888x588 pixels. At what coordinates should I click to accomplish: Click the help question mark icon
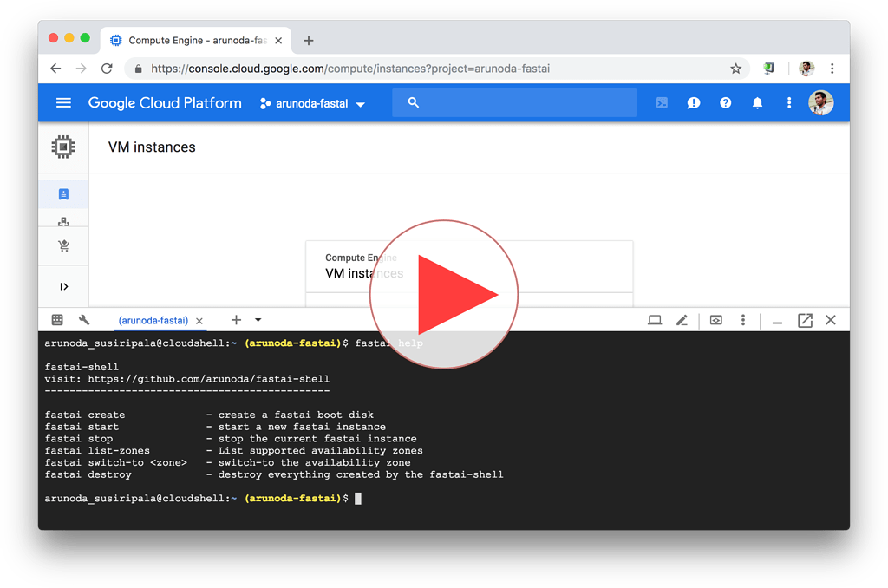point(725,102)
